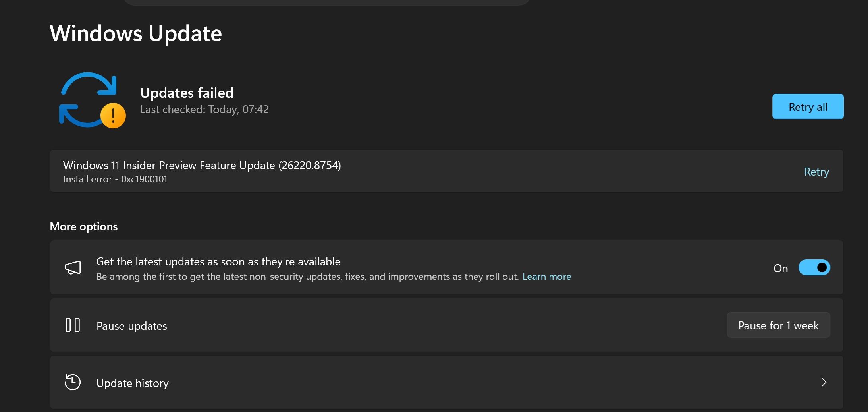Click the Updates failed status text
This screenshot has width=868, height=412.
tap(187, 93)
